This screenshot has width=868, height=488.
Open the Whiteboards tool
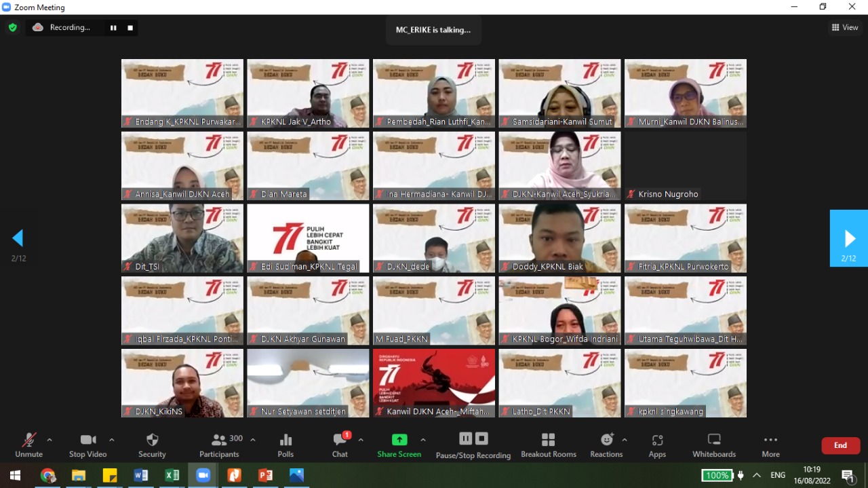(x=713, y=445)
